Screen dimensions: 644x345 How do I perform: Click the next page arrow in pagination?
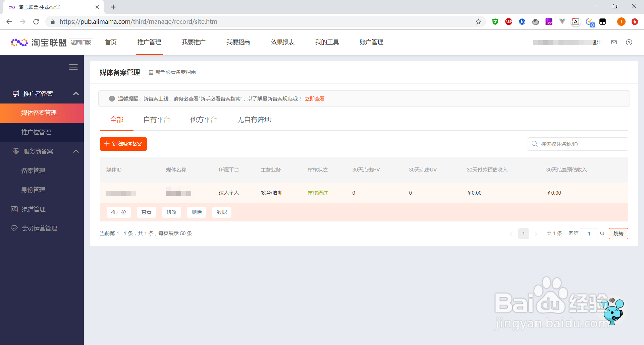click(x=536, y=233)
